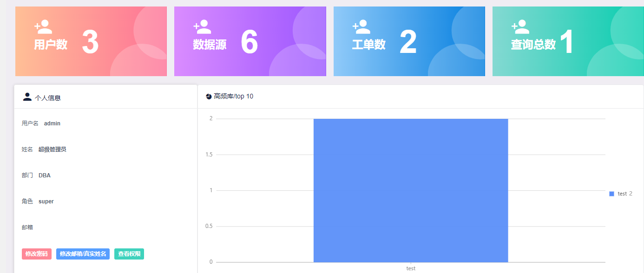The height and width of the screenshot is (273, 644).
Task: Open the 工单数 statistics card
Action: pyautogui.click(x=409, y=41)
